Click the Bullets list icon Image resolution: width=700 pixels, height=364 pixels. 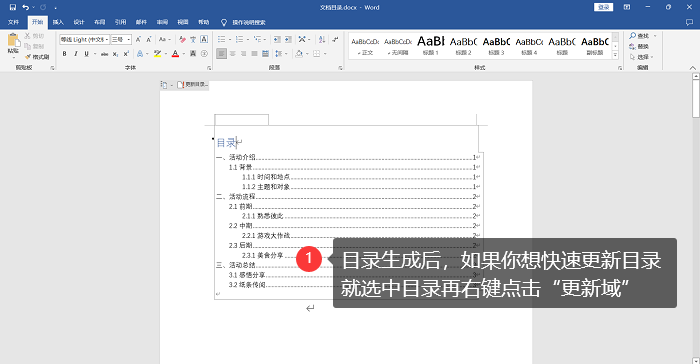click(x=221, y=39)
